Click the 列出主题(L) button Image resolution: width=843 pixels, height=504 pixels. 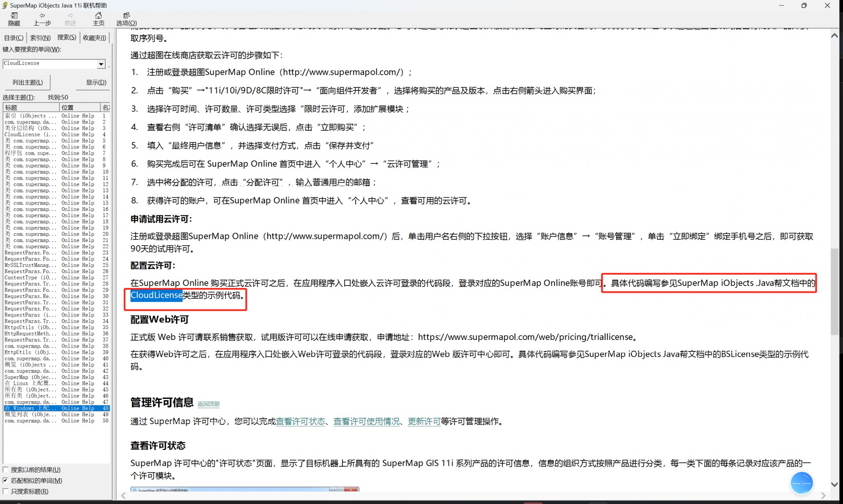pyautogui.click(x=28, y=82)
